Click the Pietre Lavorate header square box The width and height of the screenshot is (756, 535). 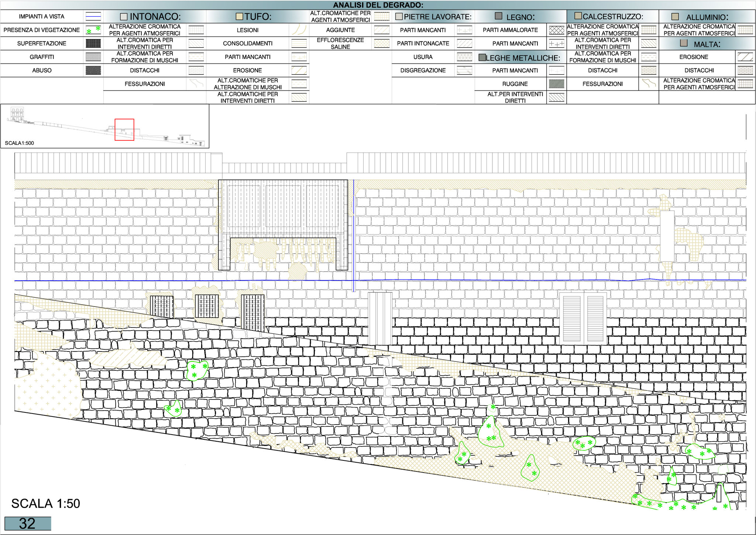point(399,17)
